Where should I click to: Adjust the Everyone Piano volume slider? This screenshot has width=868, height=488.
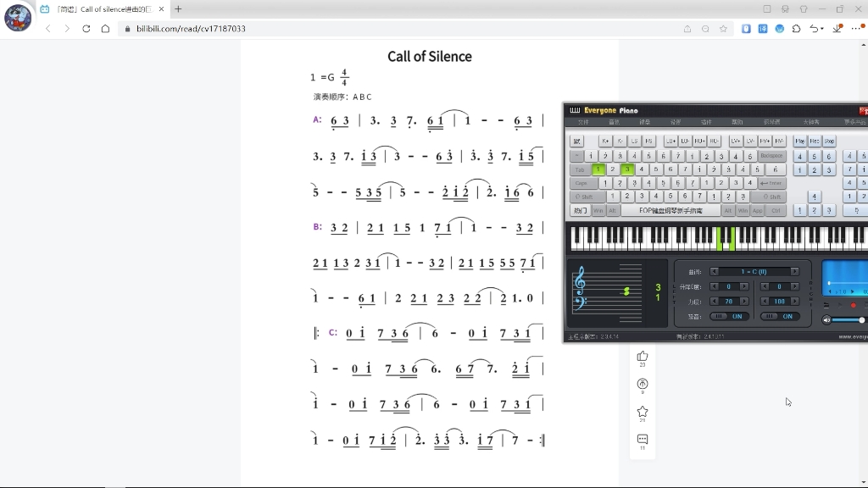coord(848,319)
